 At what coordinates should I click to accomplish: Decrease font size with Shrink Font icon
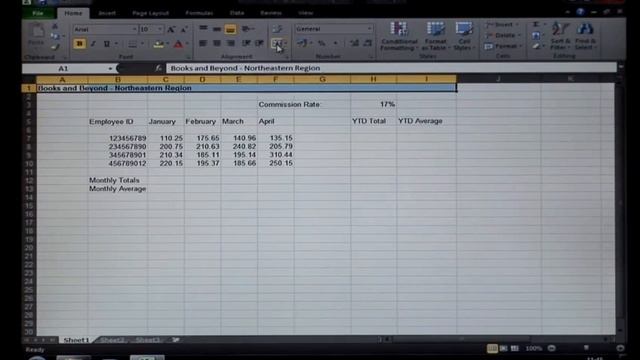pyautogui.click(x=184, y=29)
